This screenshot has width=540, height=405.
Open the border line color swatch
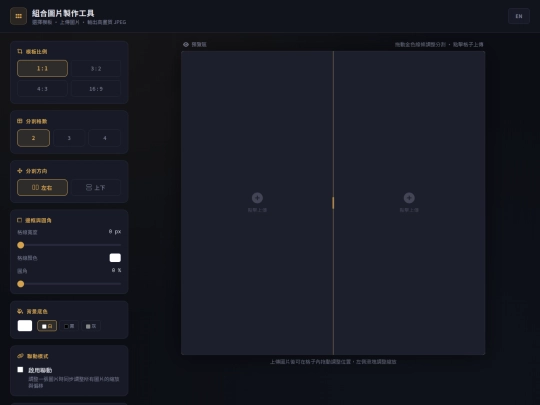[115, 258]
